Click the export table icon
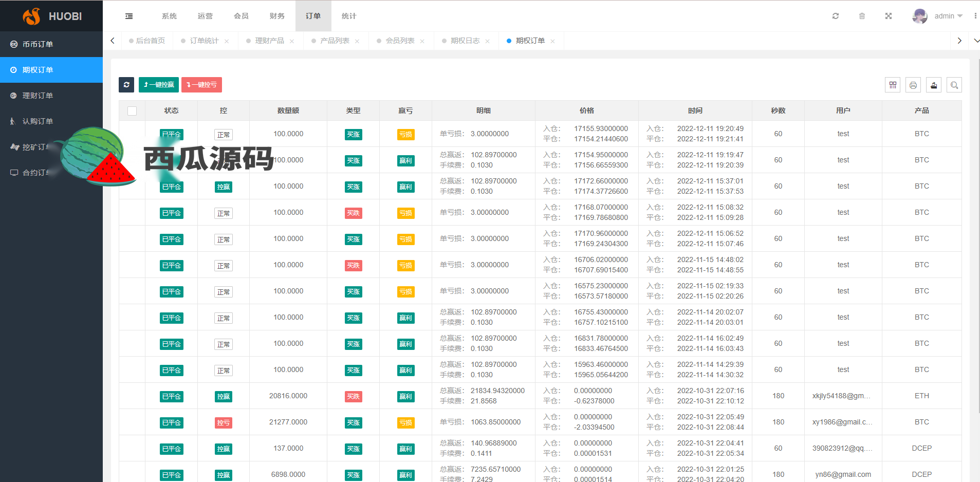The width and height of the screenshot is (980, 482). pyautogui.click(x=934, y=85)
